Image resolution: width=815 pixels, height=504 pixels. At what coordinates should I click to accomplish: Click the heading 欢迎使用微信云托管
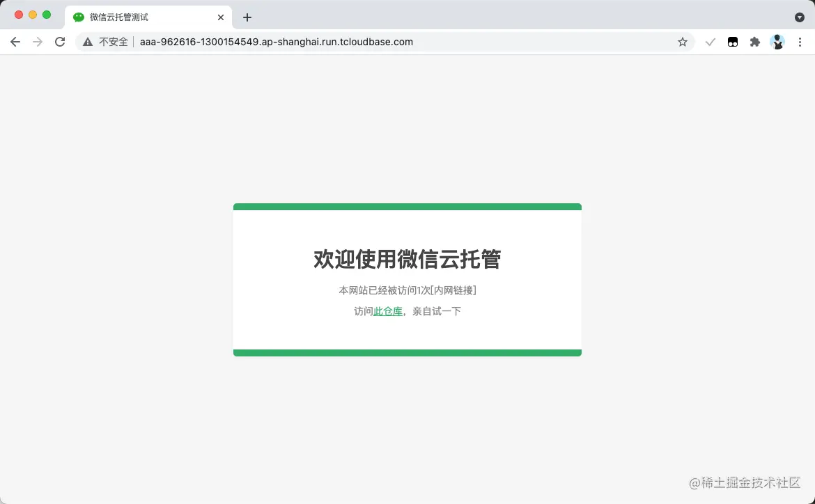click(x=407, y=259)
